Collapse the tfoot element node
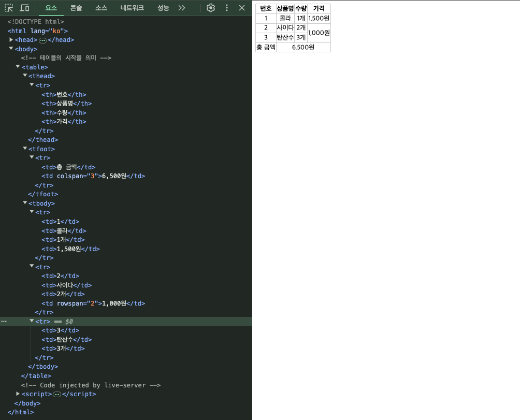This screenshot has width=520, height=420. (25, 149)
